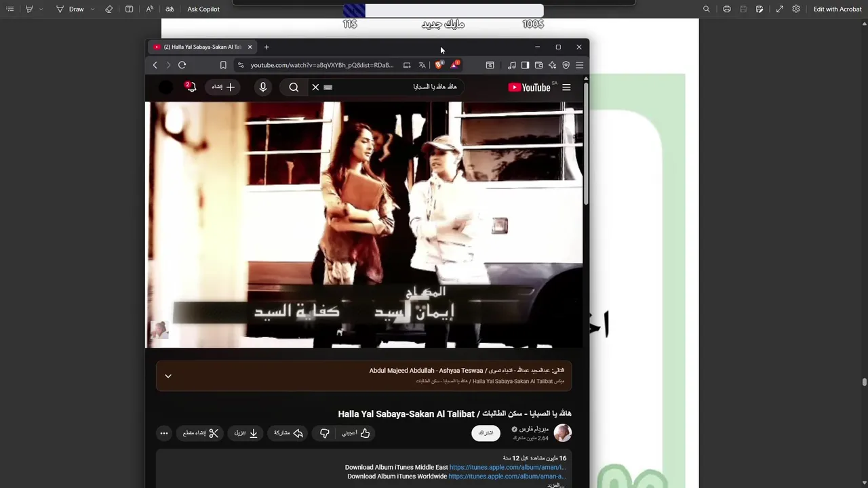This screenshot has height=488, width=868.
Task: Click the cast media icon in address bar
Action: (407, 65)
